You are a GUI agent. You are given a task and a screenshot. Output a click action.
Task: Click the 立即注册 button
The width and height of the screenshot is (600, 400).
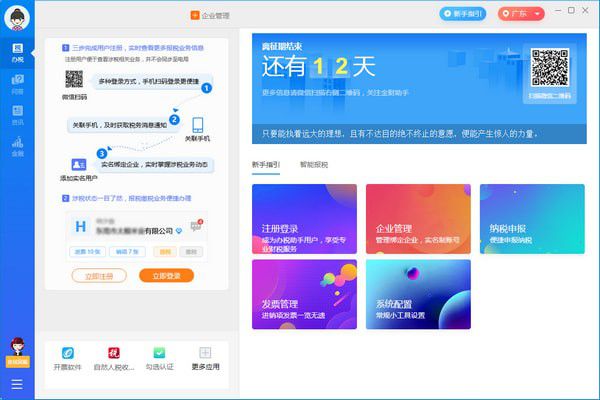99,276
